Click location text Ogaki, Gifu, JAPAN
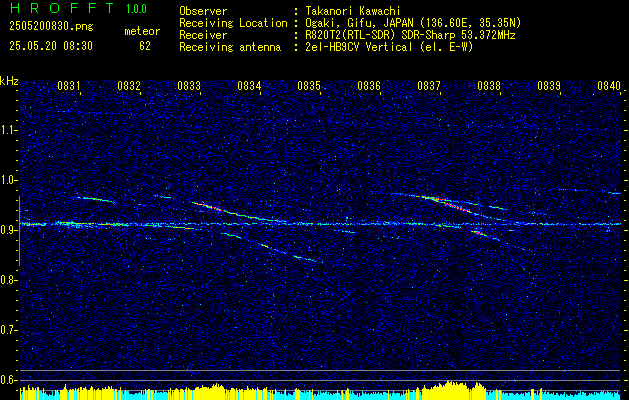The height and width of the screenshot is (400, 629). tap(359, 23)
